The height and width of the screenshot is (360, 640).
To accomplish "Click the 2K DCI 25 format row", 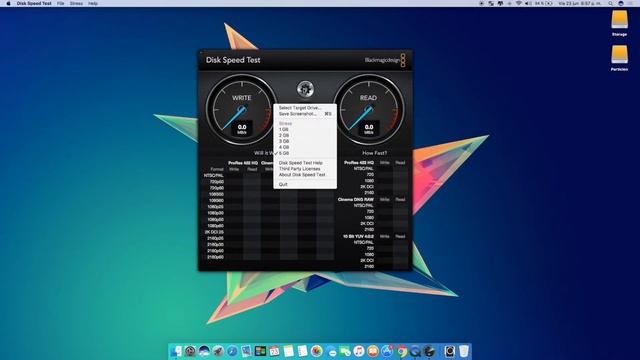I will [215, 232].
